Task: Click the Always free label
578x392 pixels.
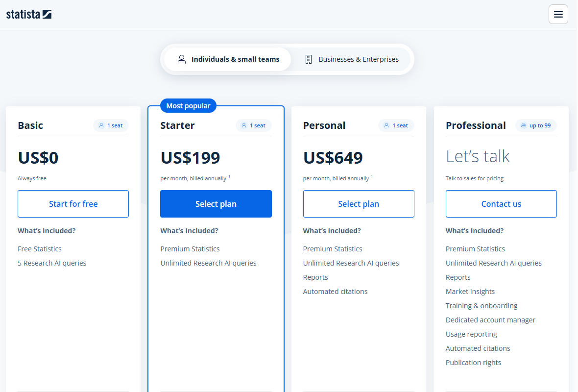Action: click(32, 178)
